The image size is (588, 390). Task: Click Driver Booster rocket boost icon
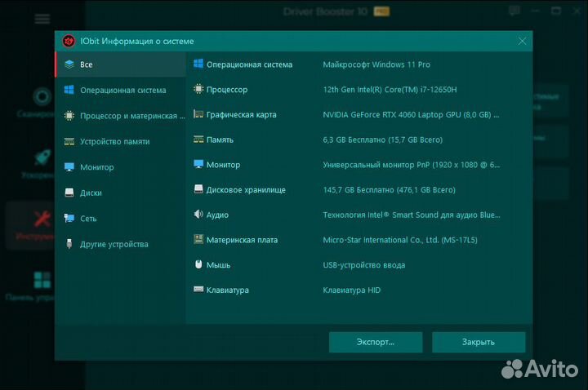coord(42,157)
